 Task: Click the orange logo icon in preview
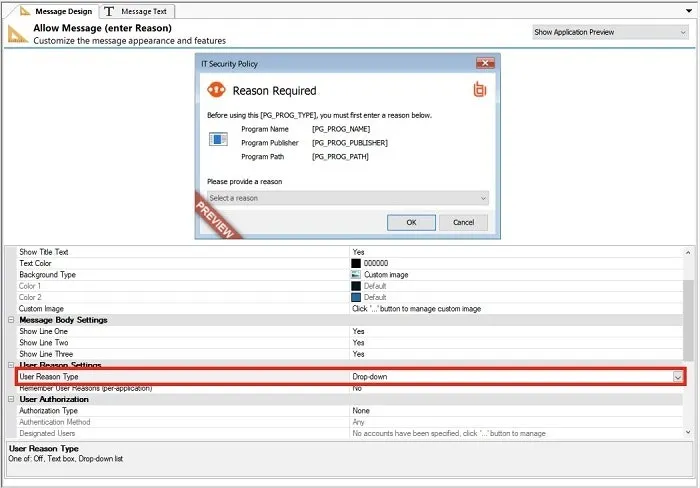pos(479,89)
